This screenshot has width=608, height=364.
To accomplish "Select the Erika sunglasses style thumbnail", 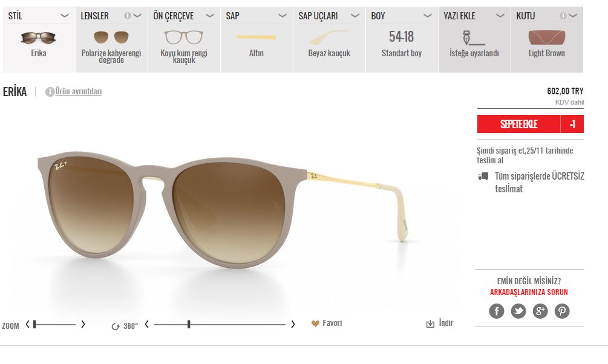I will click(38, 37).
